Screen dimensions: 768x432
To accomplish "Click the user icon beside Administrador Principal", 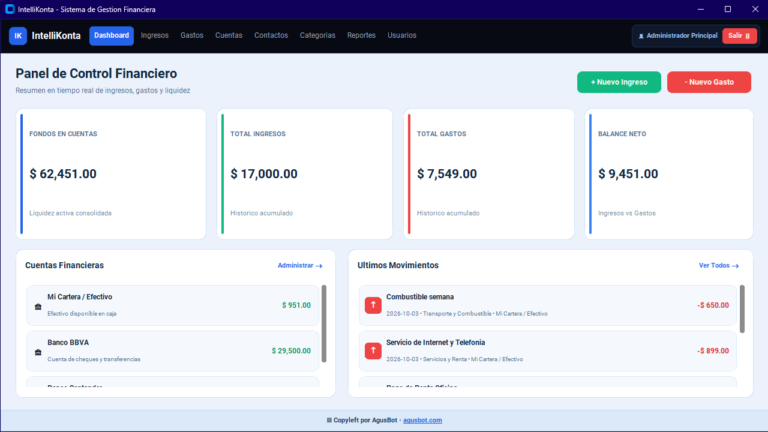I will pos(641,36).
